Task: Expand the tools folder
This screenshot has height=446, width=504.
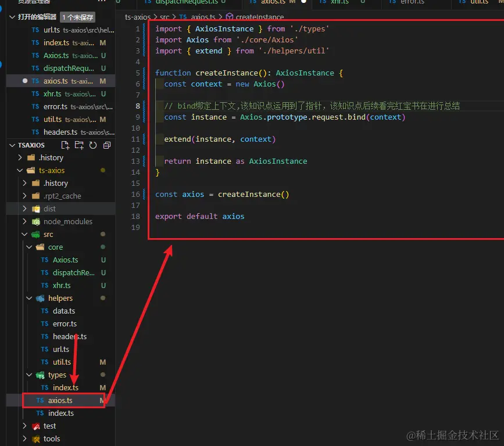Action: point(25,438)
